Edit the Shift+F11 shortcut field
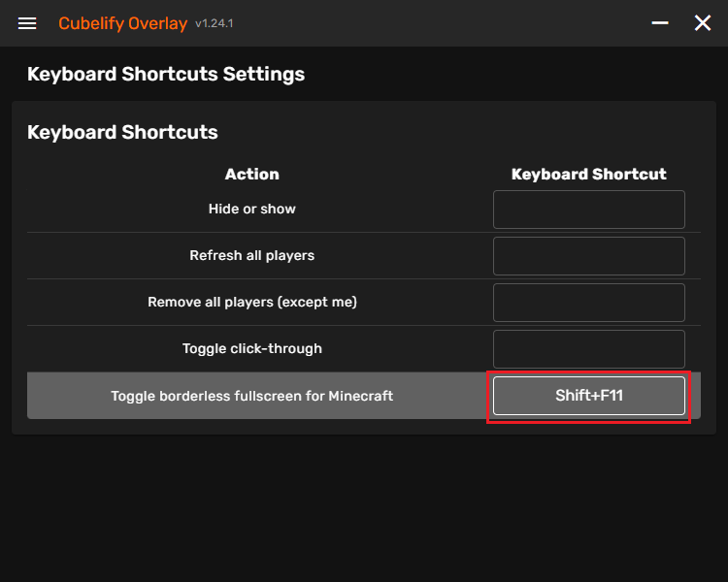The image size is (728, 582). pyautogui.click(x=588, y=396)
